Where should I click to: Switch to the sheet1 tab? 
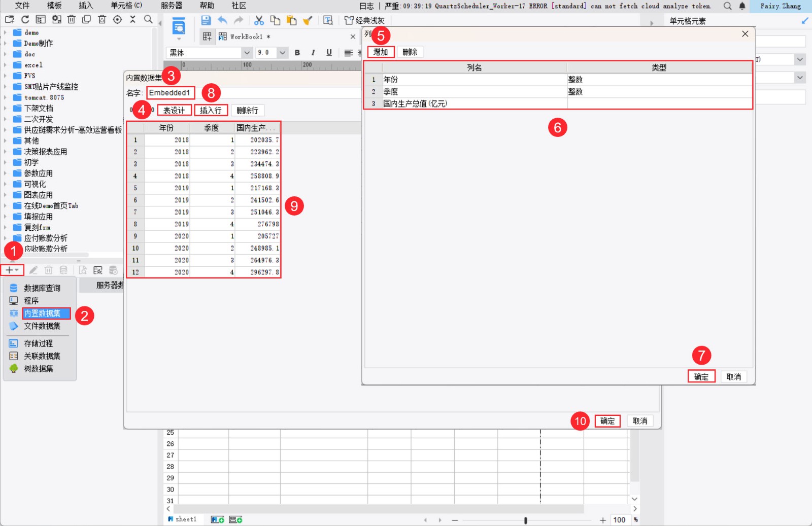[x=183, y=519]
